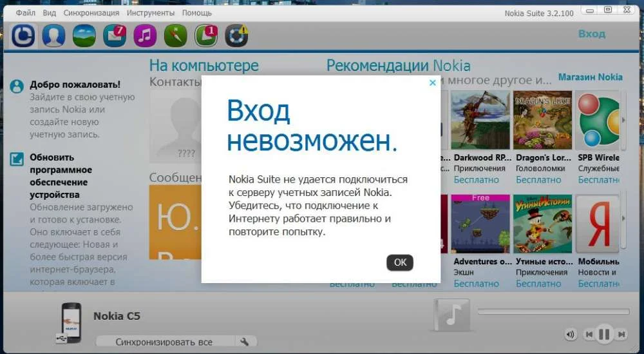
Task: Click Бесплатно under Dragon's Lore
Action: click(538, 180)
